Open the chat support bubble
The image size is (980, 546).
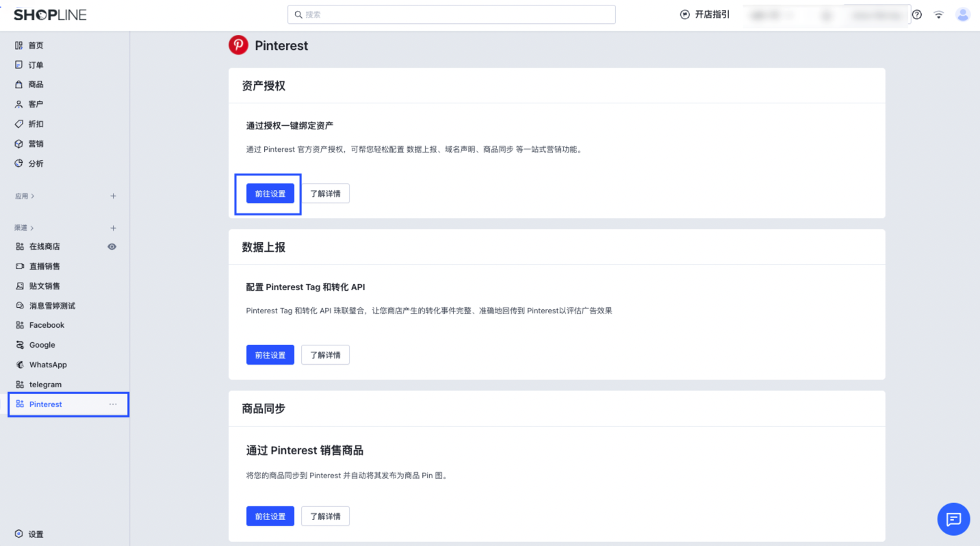click(953, 519)
